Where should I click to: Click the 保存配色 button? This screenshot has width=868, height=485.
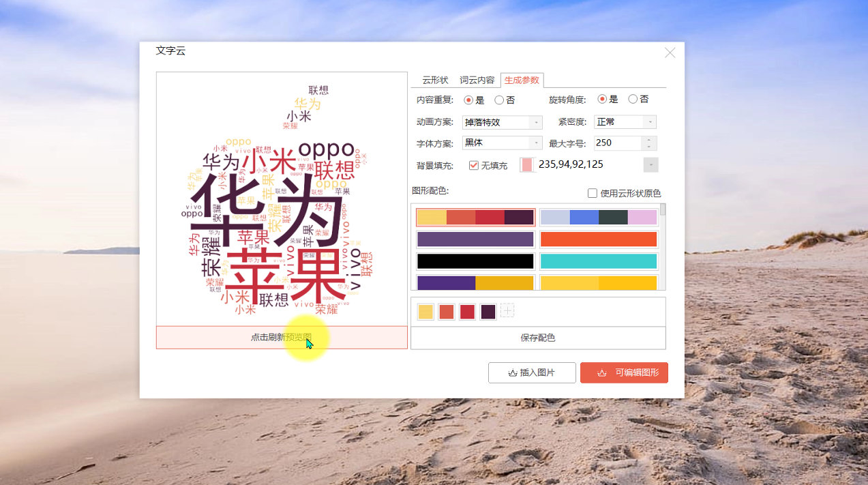coord(538,338)
